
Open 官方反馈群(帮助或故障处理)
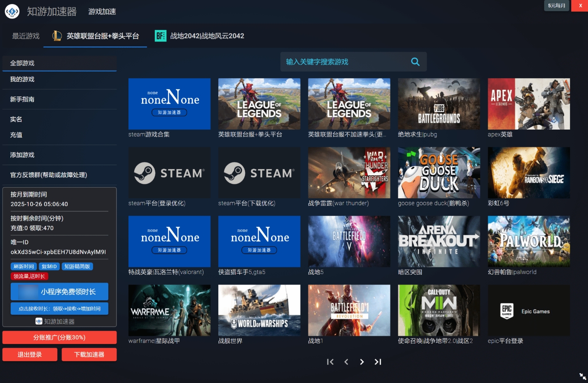pyautogui.click(x=59, y=175)
